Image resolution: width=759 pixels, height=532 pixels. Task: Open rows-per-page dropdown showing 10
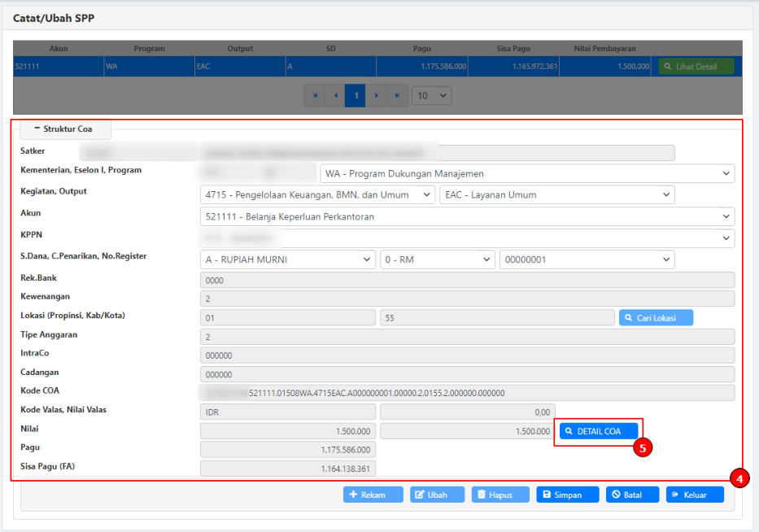pos(431,95)
